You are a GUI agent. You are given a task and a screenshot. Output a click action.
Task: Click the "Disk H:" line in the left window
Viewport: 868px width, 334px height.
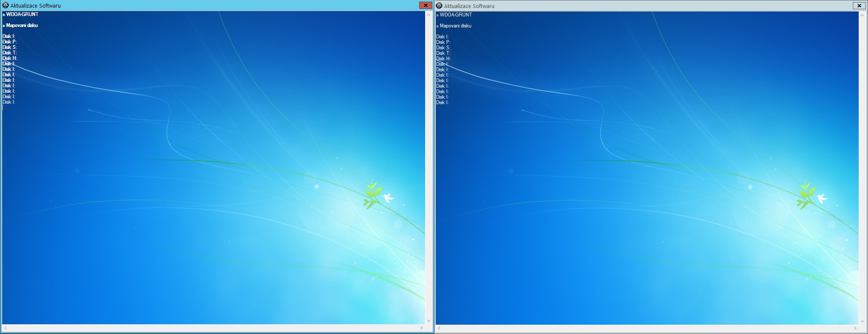pyautogui.click(x=10, y=58)
